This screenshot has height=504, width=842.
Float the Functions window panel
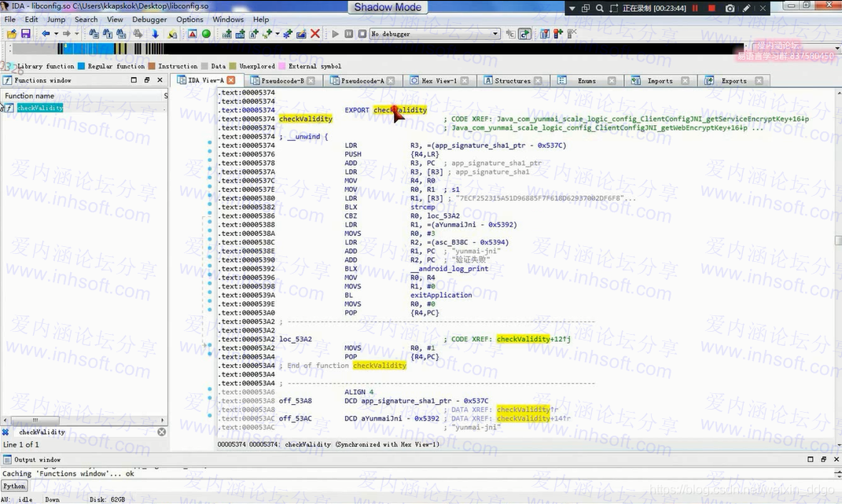point(146,80)
